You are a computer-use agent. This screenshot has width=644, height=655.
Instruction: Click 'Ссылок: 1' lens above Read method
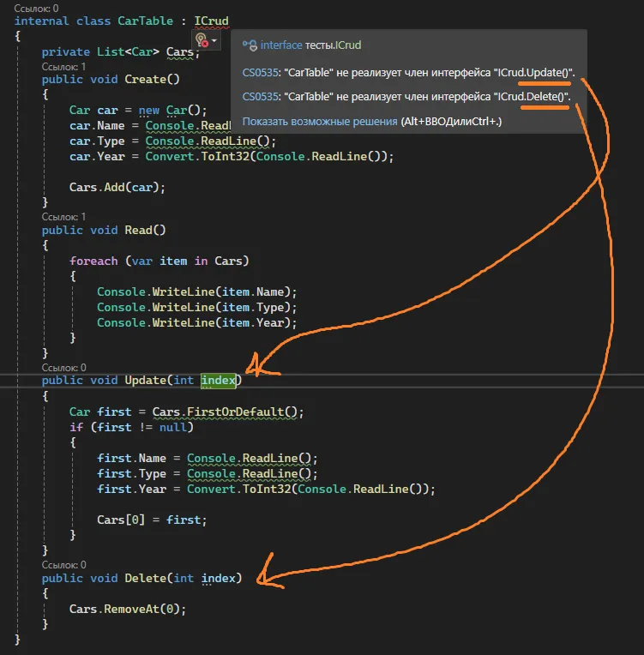[63, 217]
